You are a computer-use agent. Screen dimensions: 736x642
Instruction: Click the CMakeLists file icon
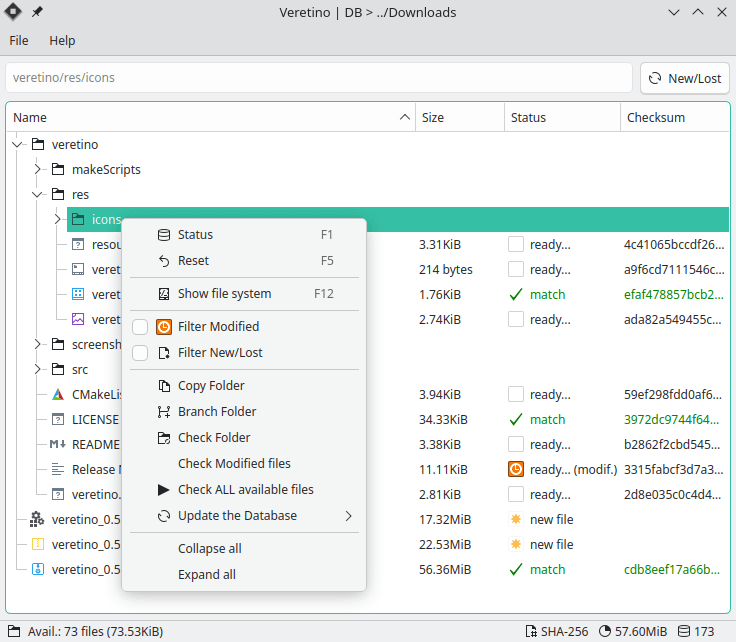[58, 394]
